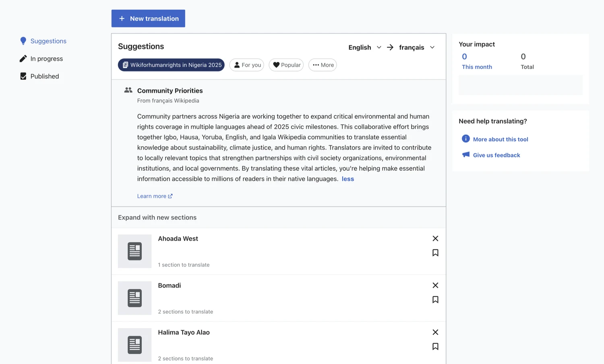Go to In progress translations
Viewport: 604px width, 364px height.
(41, 59)
